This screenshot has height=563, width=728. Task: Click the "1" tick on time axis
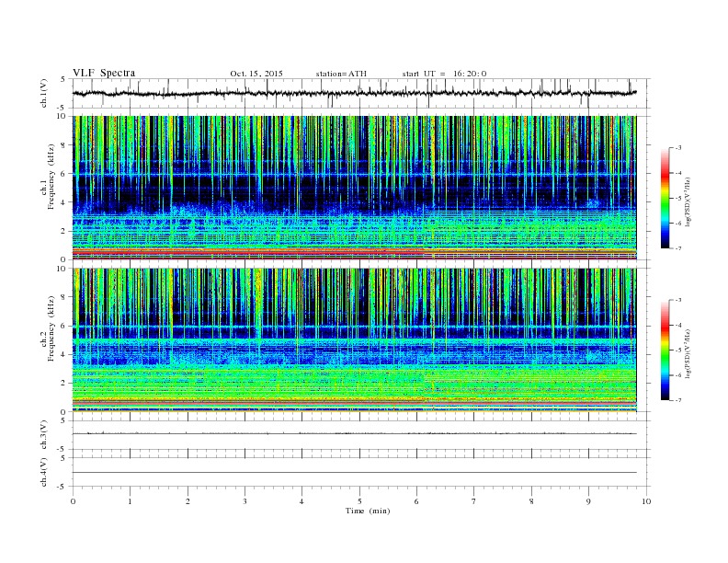pyautogui.click(x=130, y=501)
